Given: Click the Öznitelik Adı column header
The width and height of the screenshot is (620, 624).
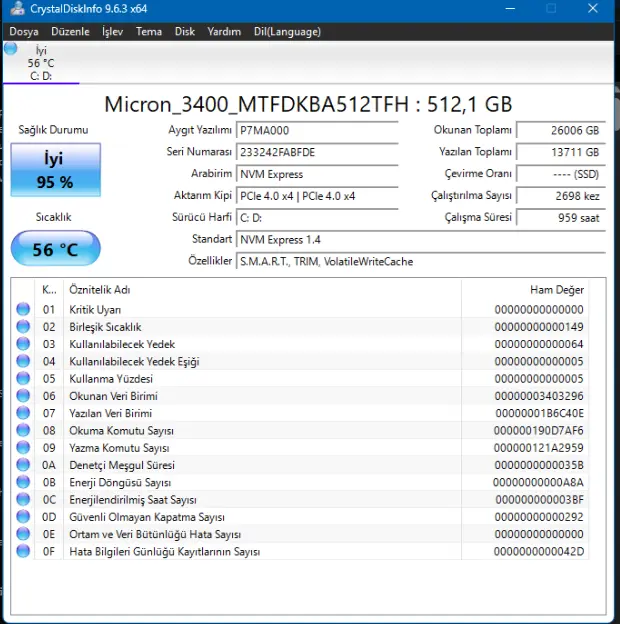Looking at the screenshot, I should point(262,290).
